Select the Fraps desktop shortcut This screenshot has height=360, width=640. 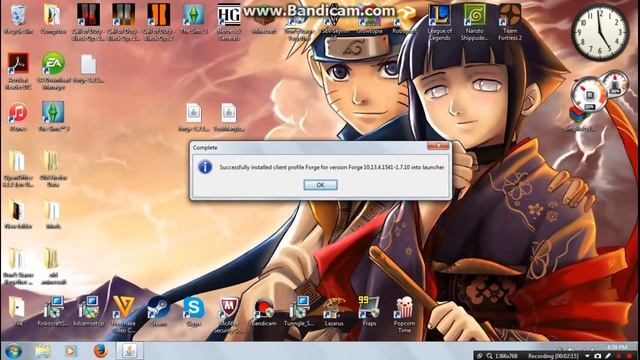tap(369, 311)
